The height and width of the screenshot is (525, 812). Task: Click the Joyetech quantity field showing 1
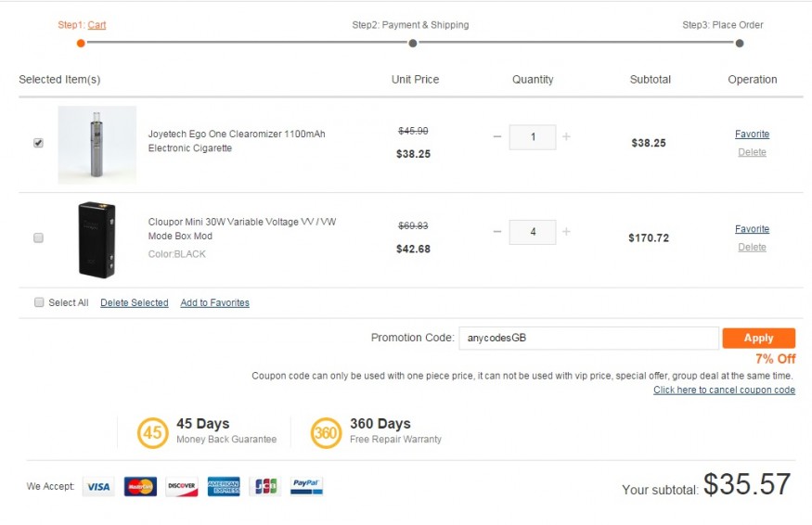point(533,137)
